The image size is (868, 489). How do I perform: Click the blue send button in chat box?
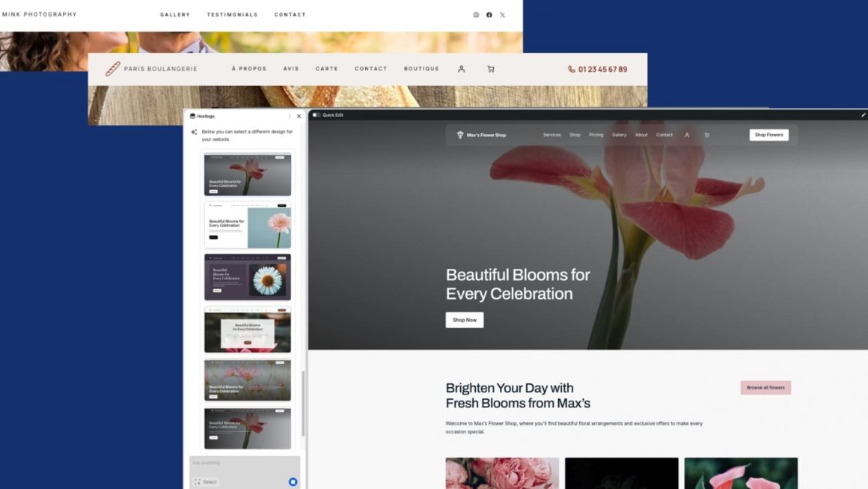[293, 482]
